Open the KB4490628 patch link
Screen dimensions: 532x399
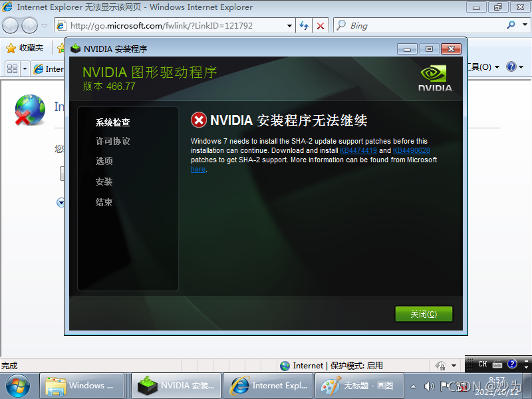coord(412,150)
